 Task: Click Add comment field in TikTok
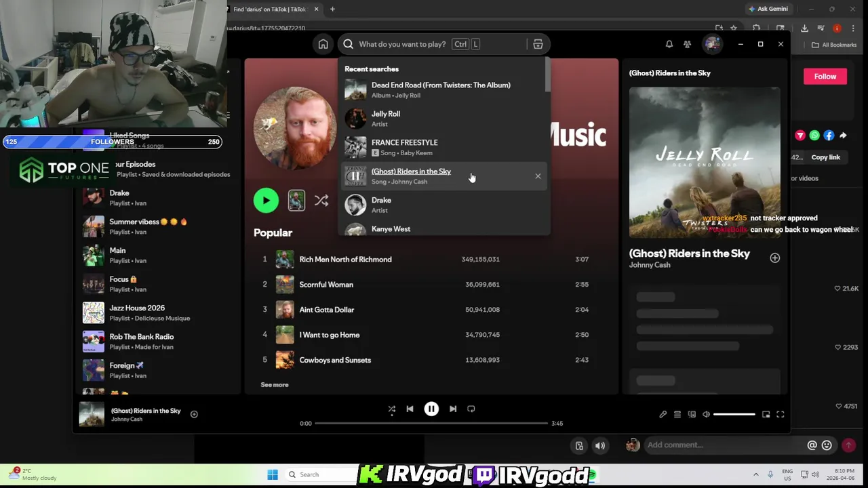724,445
